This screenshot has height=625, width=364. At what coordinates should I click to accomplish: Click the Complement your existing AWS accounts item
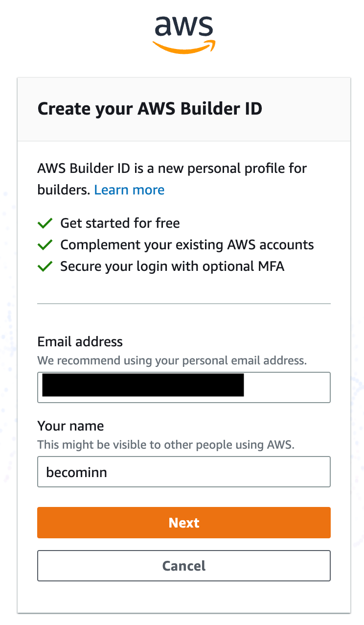tap(186, 244)
